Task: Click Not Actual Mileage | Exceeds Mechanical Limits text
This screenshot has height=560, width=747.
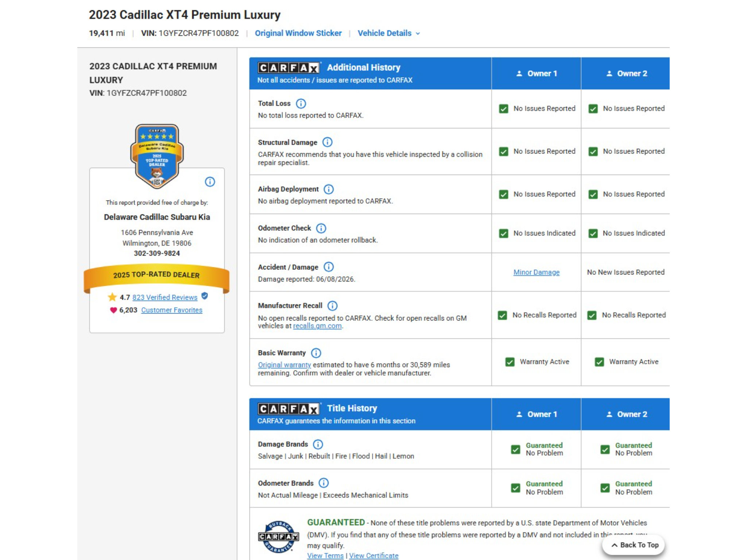Action: coord(333,495)
